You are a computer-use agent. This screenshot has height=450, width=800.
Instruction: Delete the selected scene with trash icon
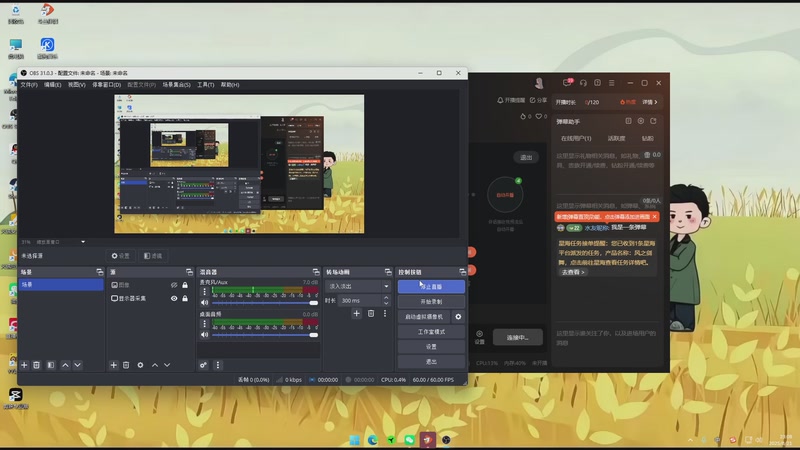(37, 365)
